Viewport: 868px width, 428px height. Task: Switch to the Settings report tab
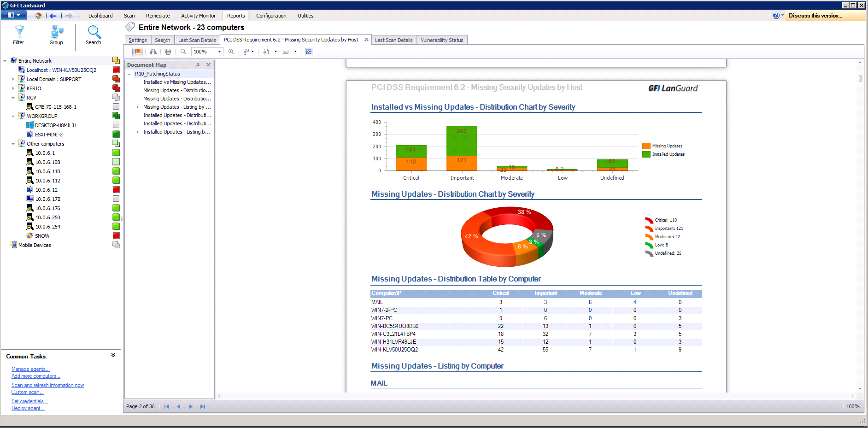pyautogui.click(x=137, y=40)
